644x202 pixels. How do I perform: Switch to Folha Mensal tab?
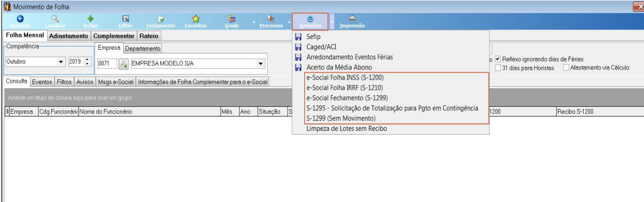click(x=24, y=35)
